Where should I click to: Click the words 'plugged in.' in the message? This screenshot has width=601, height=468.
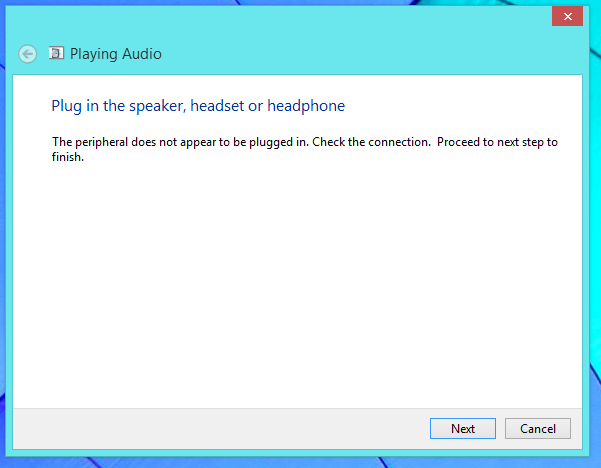[279, 143]
